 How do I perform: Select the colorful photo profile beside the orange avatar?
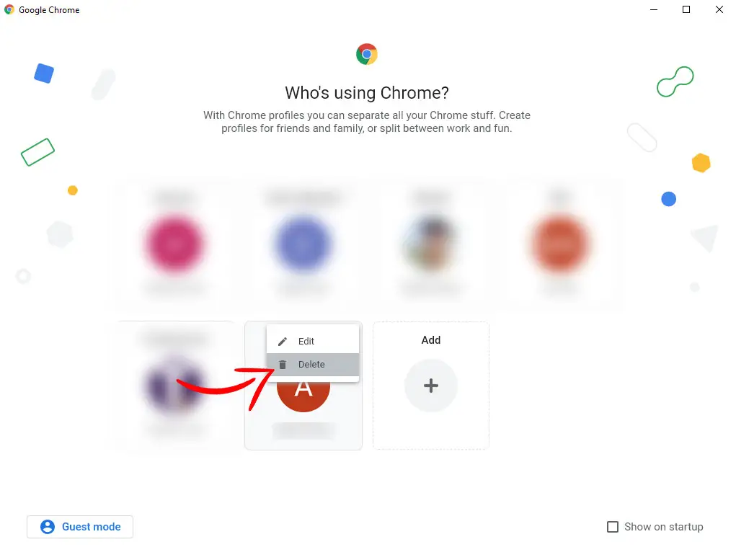tap(430, 244)
